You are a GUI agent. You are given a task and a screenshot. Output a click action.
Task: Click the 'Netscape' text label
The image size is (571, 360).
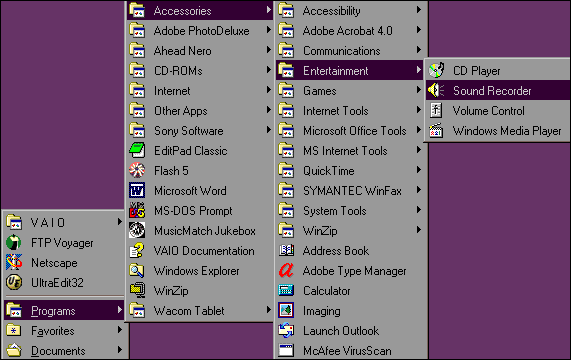point(54,263)
